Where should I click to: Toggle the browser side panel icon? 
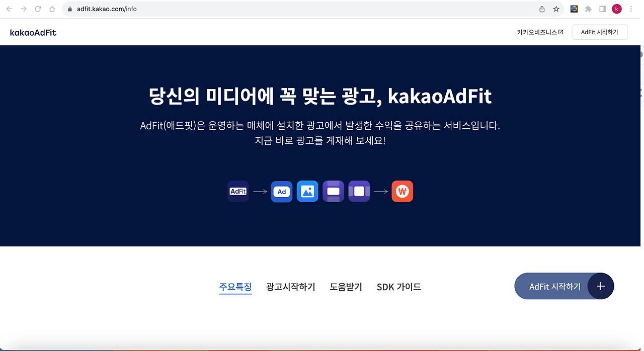[x=602, y=9]
